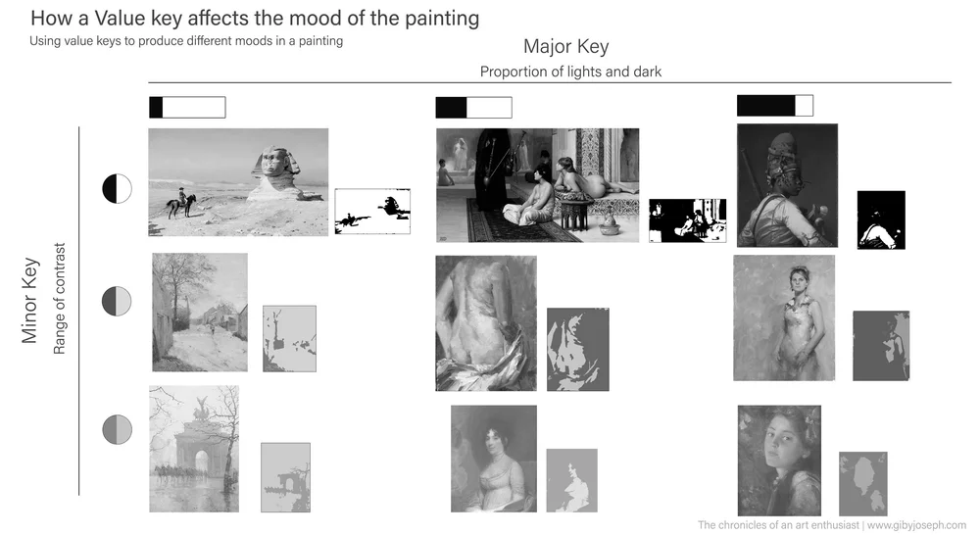Open the Sphinx desert painting

coord(238,182)
